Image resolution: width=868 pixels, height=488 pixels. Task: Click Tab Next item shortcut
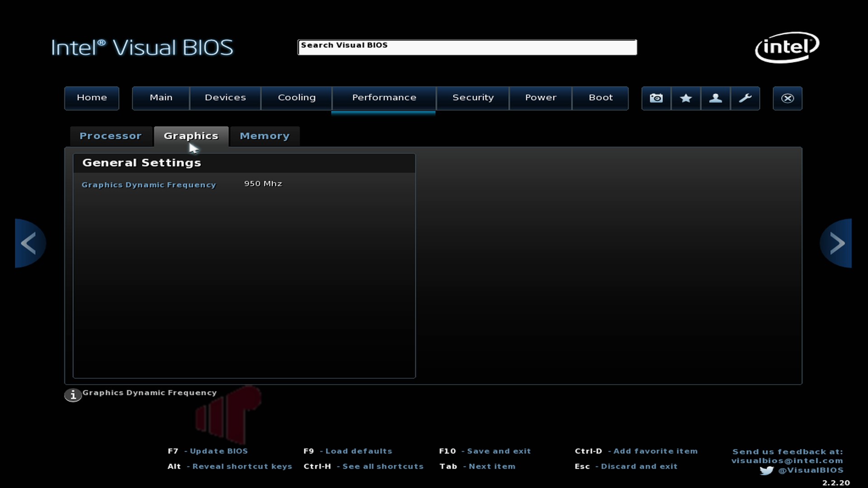477,466
